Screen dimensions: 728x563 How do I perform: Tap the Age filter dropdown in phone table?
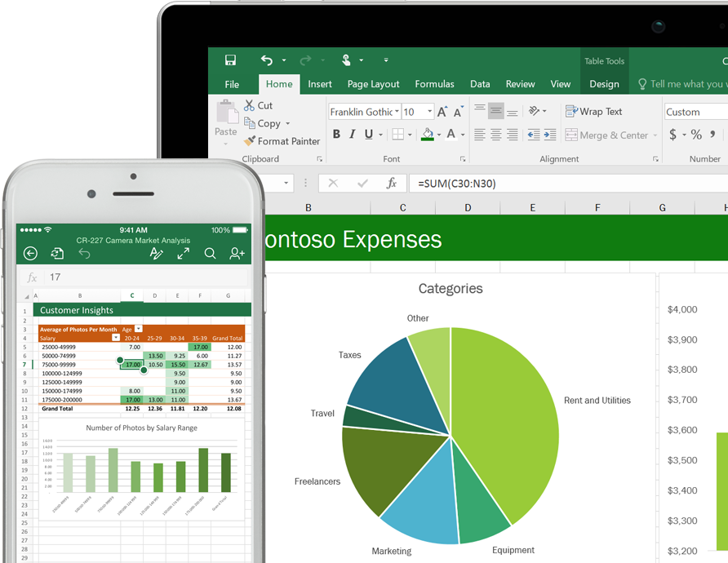click(139, 329)
